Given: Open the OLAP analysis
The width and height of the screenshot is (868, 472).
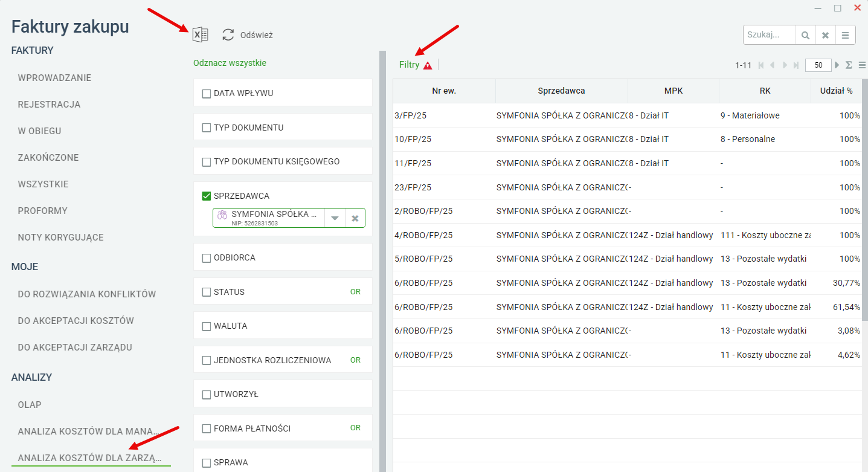Looking at the screenshot, I should [x=30, y=405].
